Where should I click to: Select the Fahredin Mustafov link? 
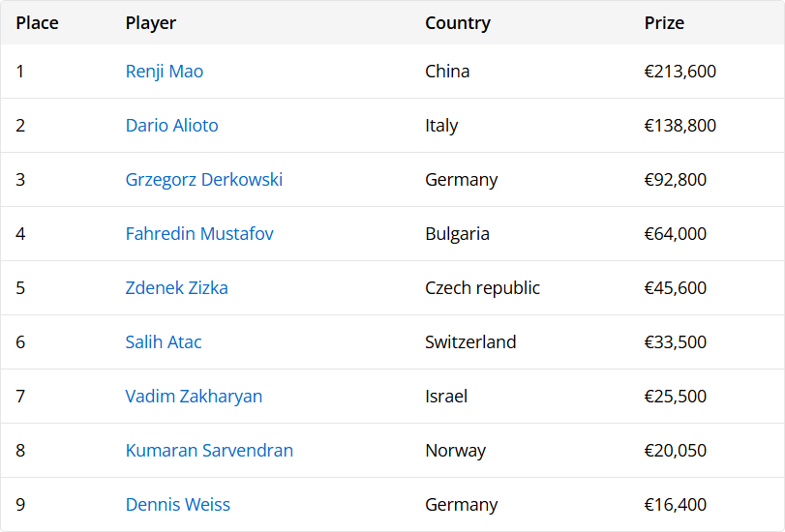199,234
